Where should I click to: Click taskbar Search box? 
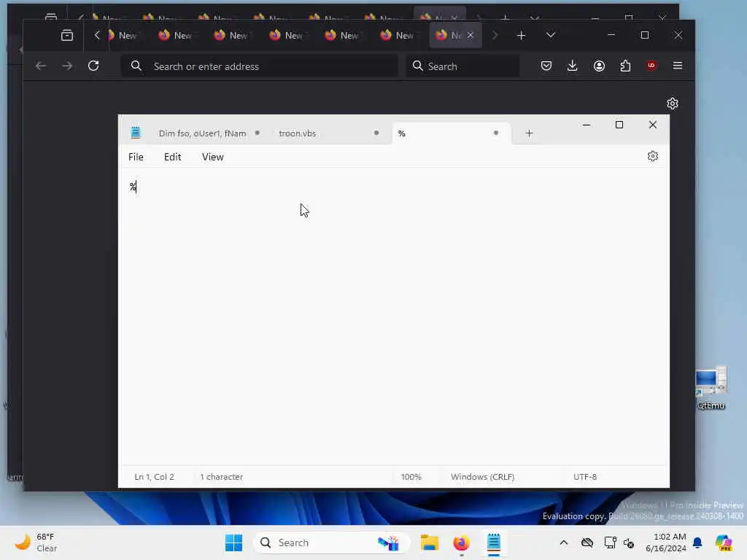click(x=332, y=542)
